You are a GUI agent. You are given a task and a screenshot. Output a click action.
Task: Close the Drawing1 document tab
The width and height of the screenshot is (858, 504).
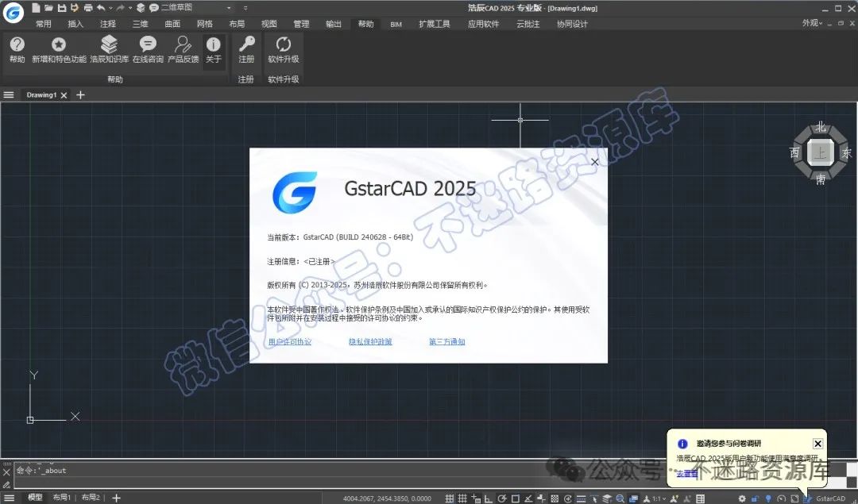coord(64,95)
